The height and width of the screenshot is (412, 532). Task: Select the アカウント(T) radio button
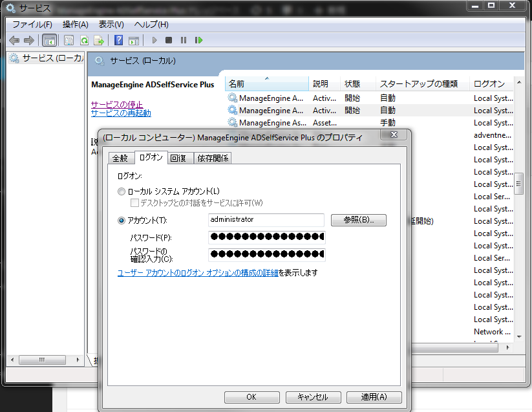(121, 221)
